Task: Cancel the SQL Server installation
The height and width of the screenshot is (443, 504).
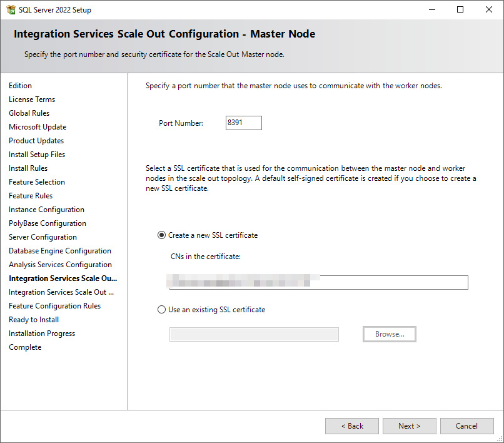Action: [466, 425]
